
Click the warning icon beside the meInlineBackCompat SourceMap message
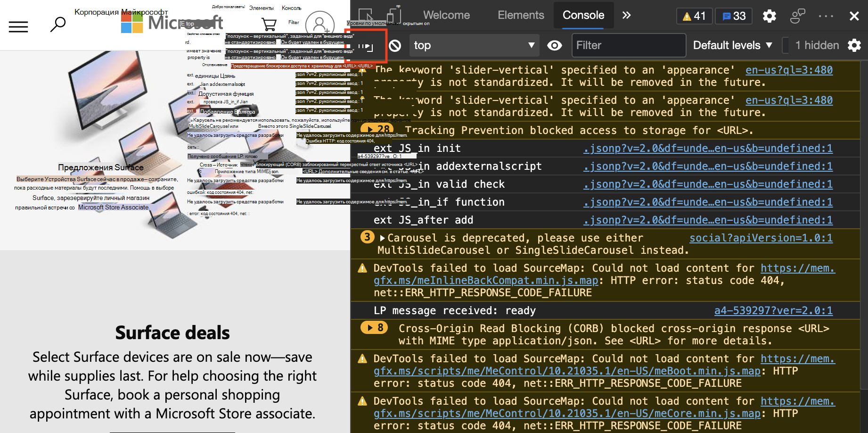[362, 268]
